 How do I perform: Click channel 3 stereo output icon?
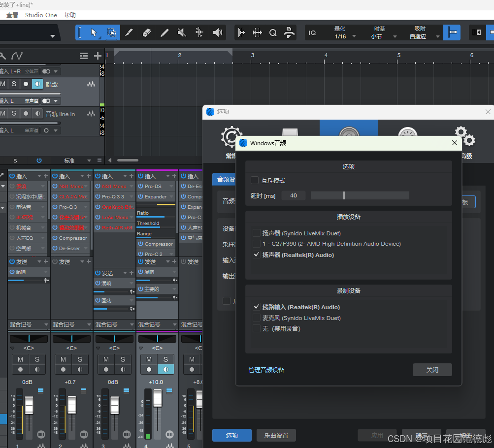click(x=127, y=435)
